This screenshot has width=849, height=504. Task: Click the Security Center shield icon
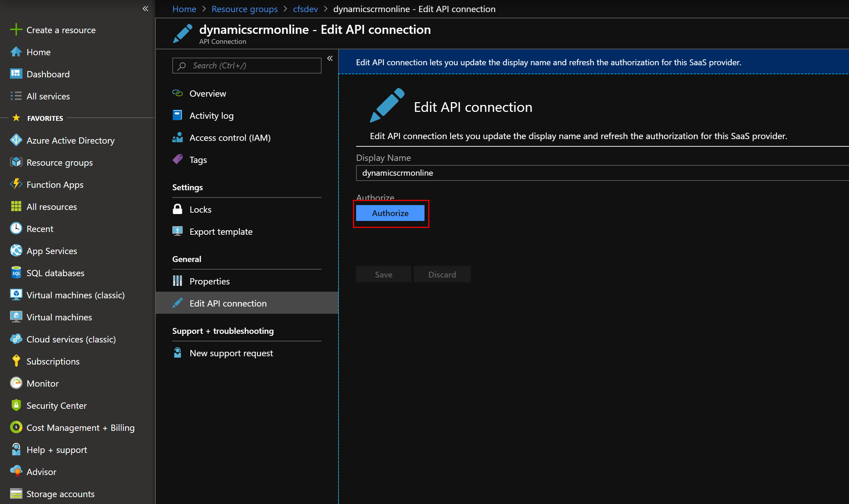click(x=16, y=405)
